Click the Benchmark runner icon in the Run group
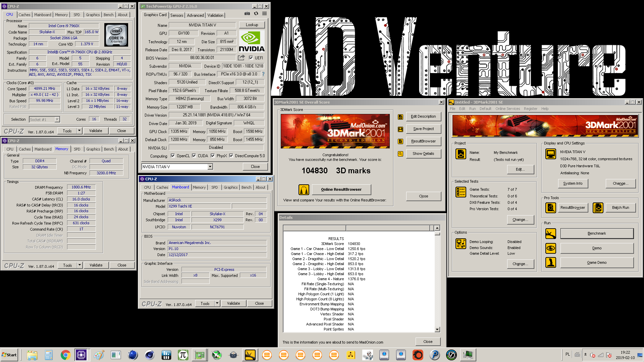Viewport: 644px width, 362px height. pos(551,234)
